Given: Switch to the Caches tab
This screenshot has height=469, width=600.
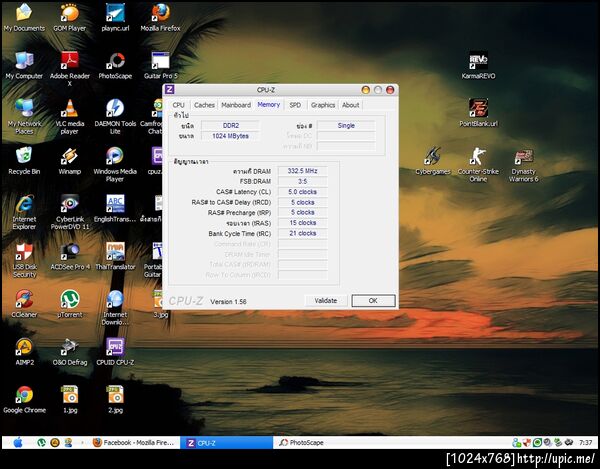Looking at the screenshot, I should tap(204, 105).
